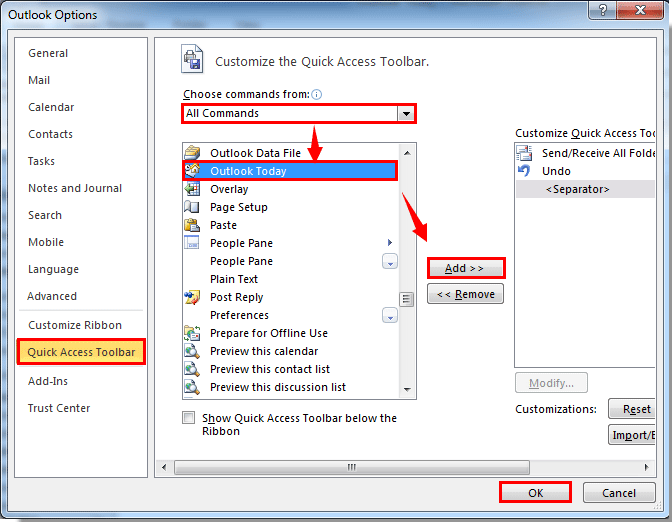This screenshot has width=672, height=522.
Task: Open the Mobile options category
Action: pyautogui.click(x=46, y=242)
